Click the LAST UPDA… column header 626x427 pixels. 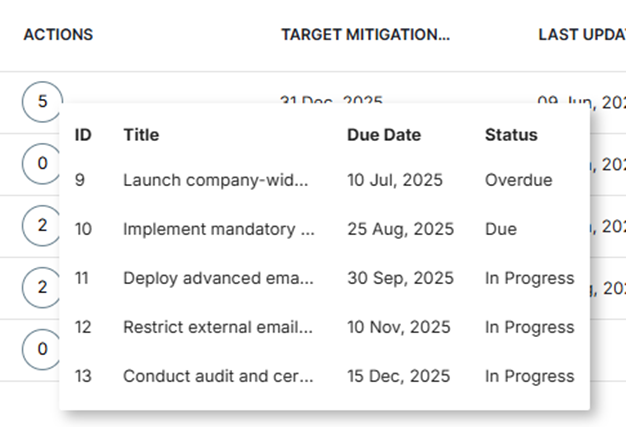pos(582,35)
